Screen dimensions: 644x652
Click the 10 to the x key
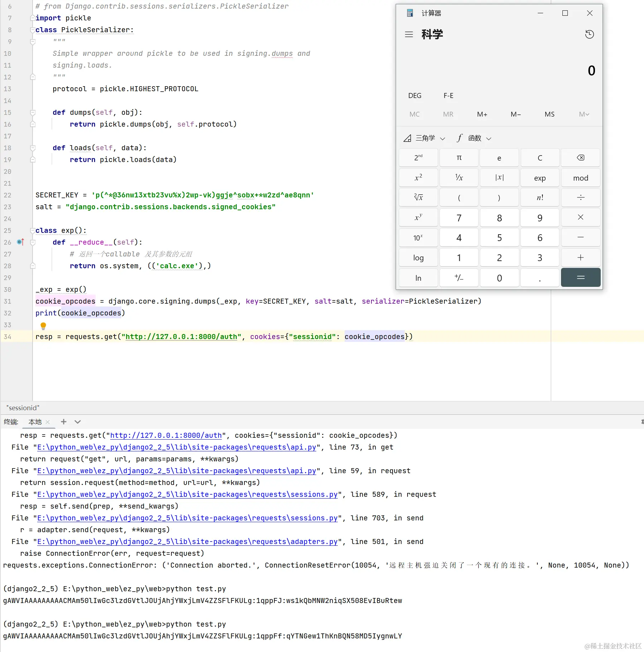click(418, 237)
